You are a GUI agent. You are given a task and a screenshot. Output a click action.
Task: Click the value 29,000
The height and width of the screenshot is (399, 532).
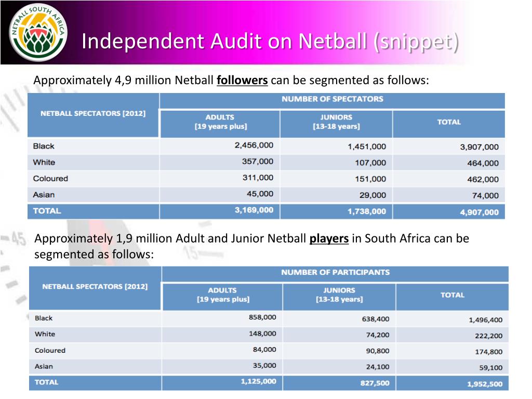373,195
